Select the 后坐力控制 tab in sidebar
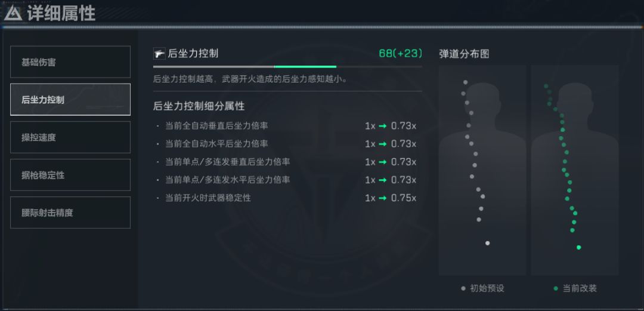644x311 pixels. click(x=70, y=100)
